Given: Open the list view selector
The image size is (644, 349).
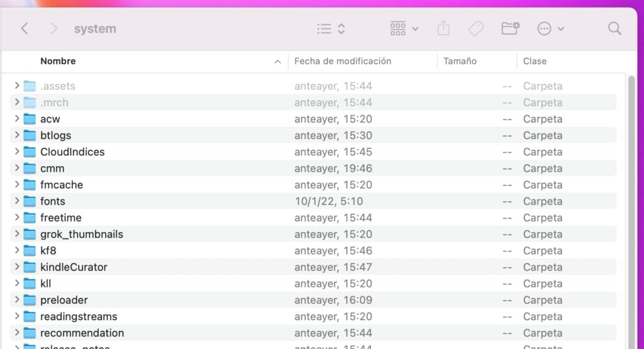Looking at the screenshot, I should (x=331, y=29).
